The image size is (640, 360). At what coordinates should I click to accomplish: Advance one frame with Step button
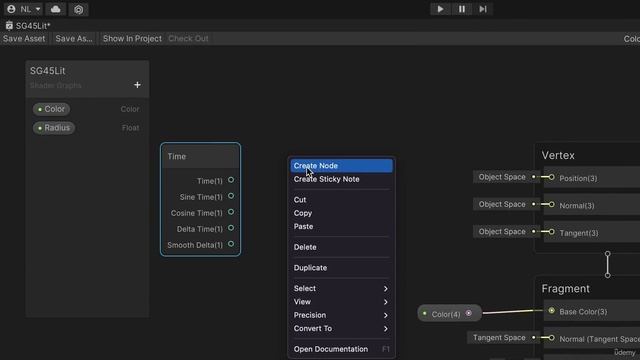[483, 9]
